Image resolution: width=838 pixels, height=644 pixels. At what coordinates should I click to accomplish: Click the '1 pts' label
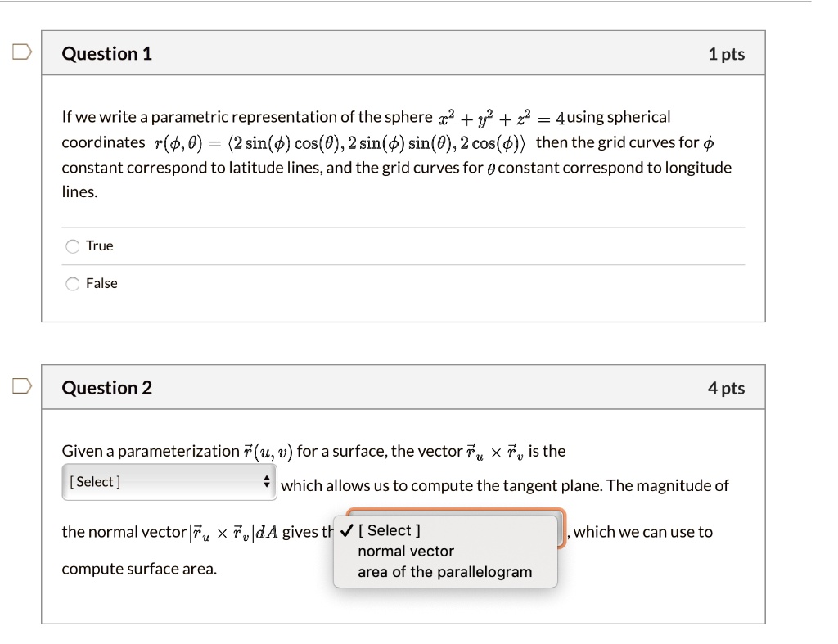tap(727, 54)
